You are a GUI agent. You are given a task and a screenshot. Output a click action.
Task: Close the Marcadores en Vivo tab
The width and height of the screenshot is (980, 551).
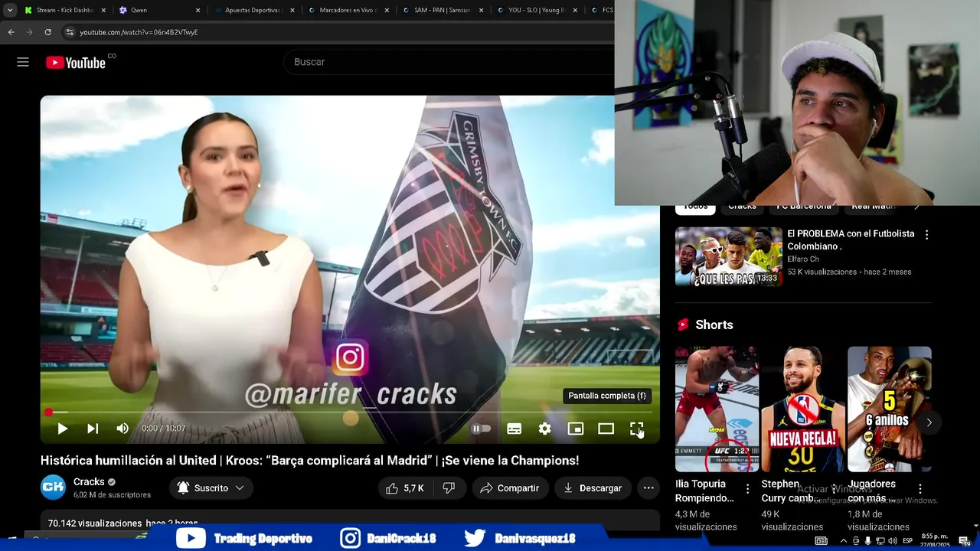(x=386, y=10)
